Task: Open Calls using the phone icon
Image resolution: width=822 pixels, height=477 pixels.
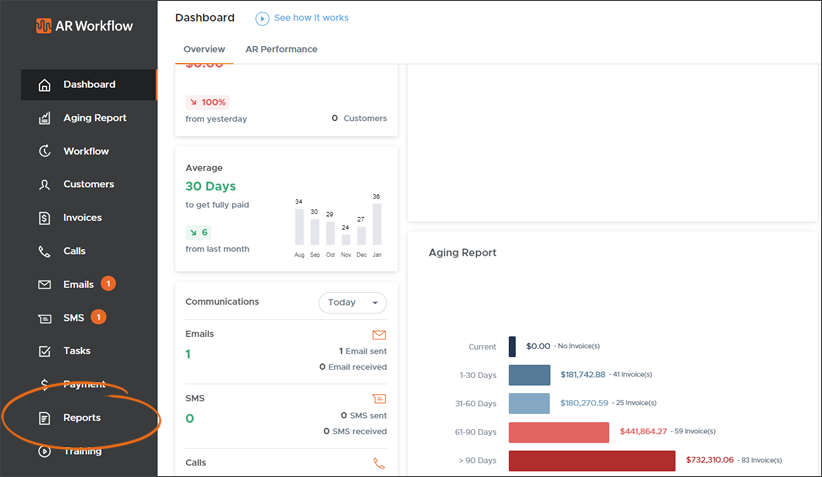Action: (44, 252)
